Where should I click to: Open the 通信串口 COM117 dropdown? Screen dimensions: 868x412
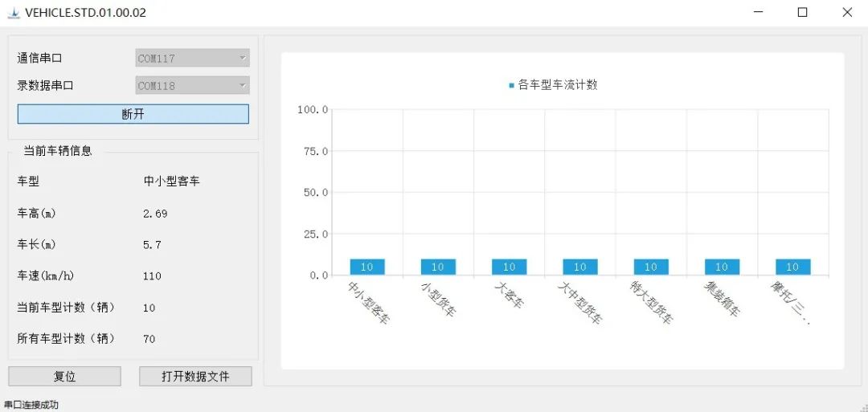[192, 59]
